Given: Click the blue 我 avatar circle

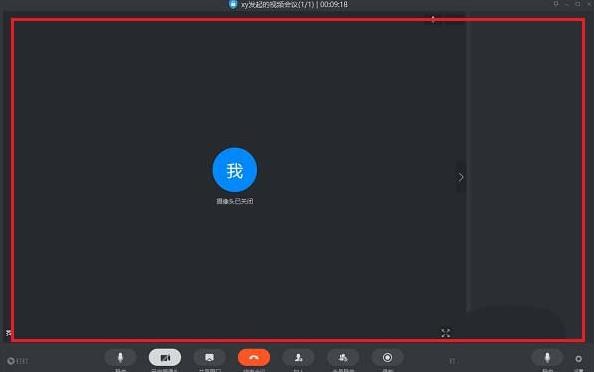Looking at the screenshot, I should click(x=235, y=170).
